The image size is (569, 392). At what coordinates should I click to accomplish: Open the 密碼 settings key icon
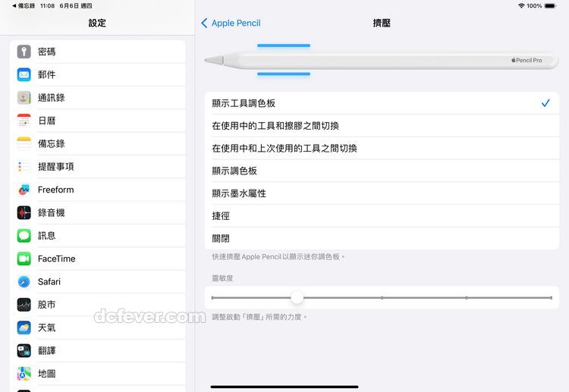coord(24,52)
